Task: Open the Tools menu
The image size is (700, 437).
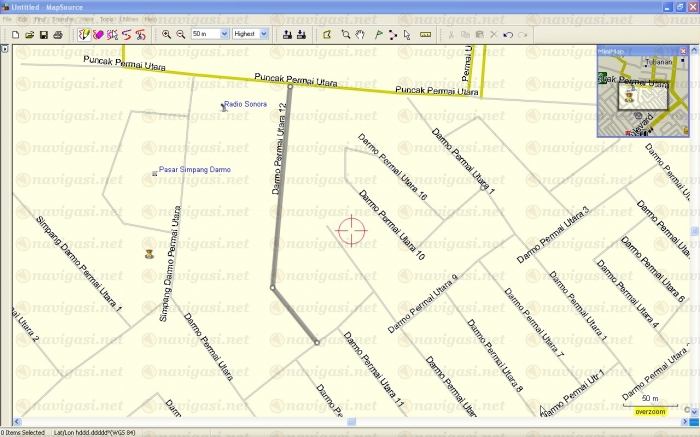Action: 106,19
